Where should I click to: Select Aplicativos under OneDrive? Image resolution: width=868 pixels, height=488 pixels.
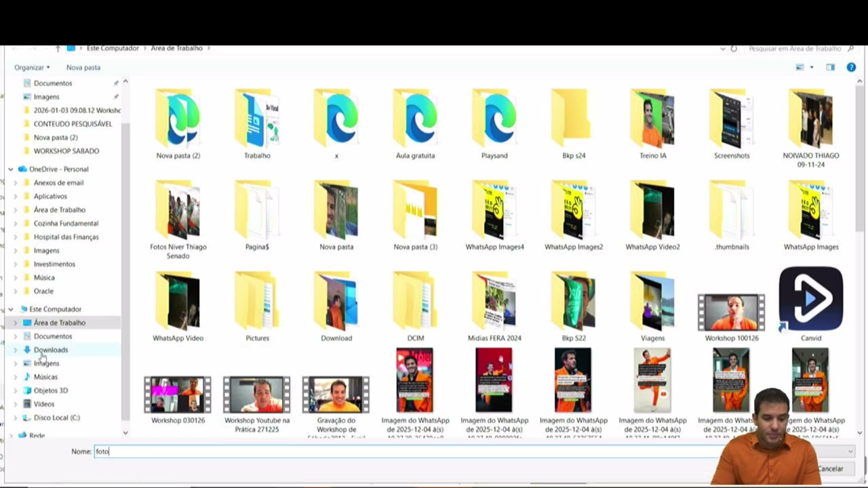(50, 196)
